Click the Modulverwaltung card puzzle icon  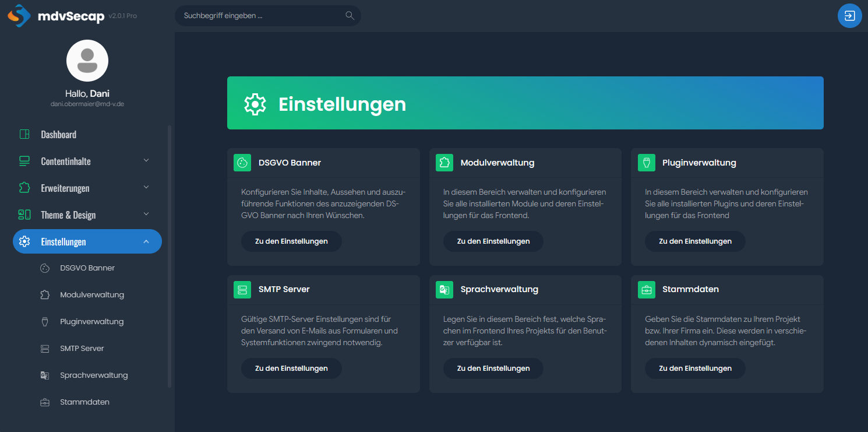[x=444, y=163]
